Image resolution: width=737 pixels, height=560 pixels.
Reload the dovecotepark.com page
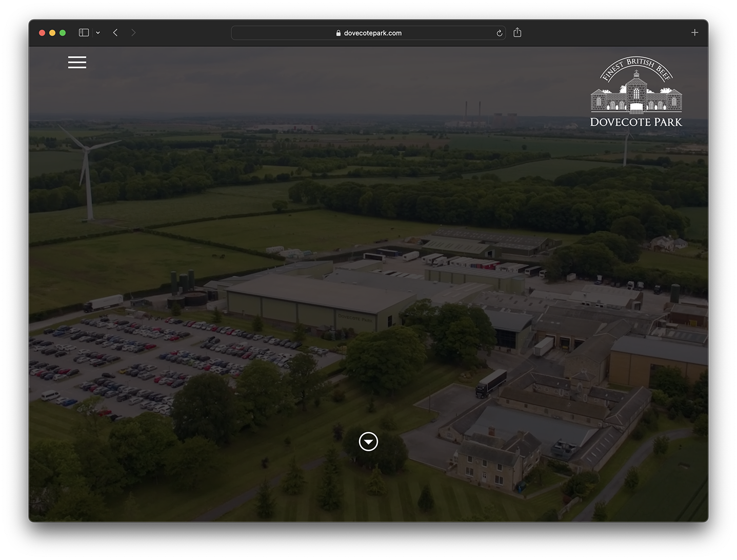(x=499, y=32)
